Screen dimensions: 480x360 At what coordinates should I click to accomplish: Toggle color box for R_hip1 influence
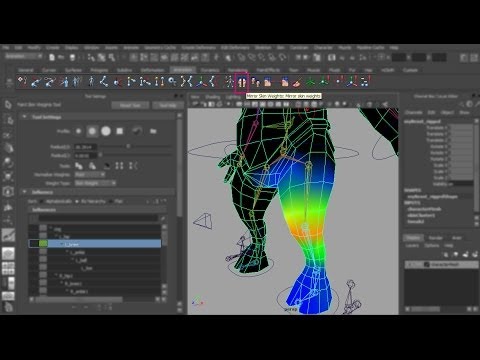pos(43,275)
